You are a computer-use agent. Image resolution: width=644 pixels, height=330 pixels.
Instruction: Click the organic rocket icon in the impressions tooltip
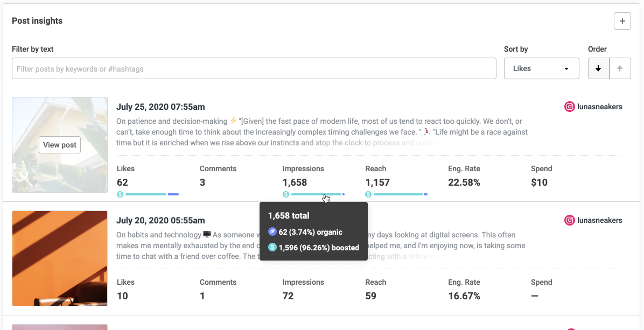272,231
